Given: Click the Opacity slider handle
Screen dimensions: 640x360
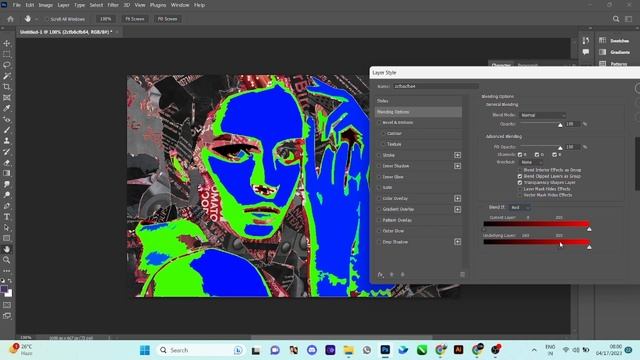Looking at the screenshot, I should click(x=560, y=125).
